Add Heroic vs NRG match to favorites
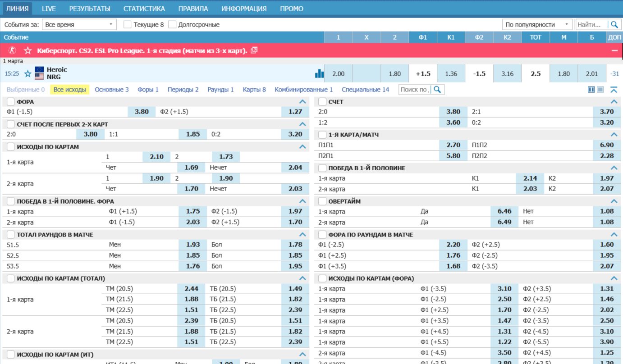 27,73
